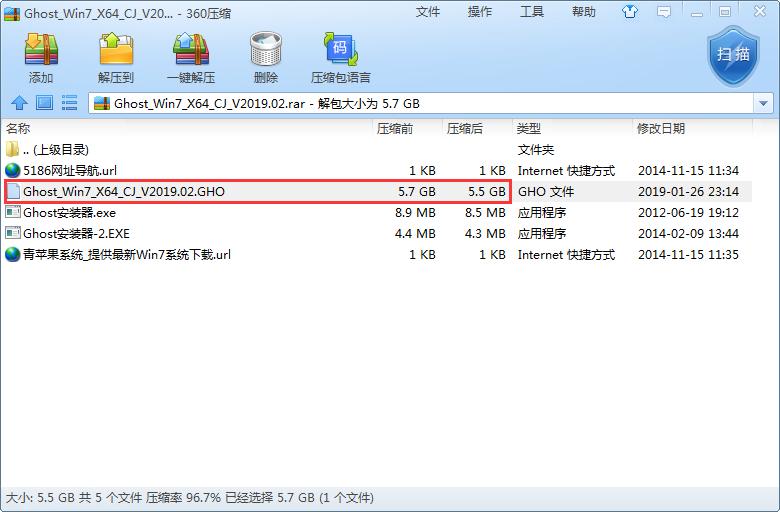
Task: Select file Ghost安装器-2.EXE
Action: (x=76, y=233)
